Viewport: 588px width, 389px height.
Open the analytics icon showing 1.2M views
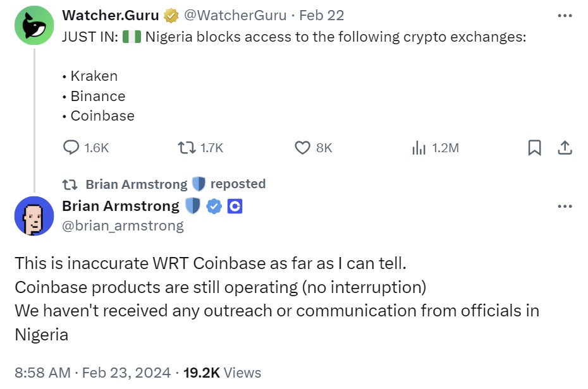pyautogui.click(x=419, y=147)
